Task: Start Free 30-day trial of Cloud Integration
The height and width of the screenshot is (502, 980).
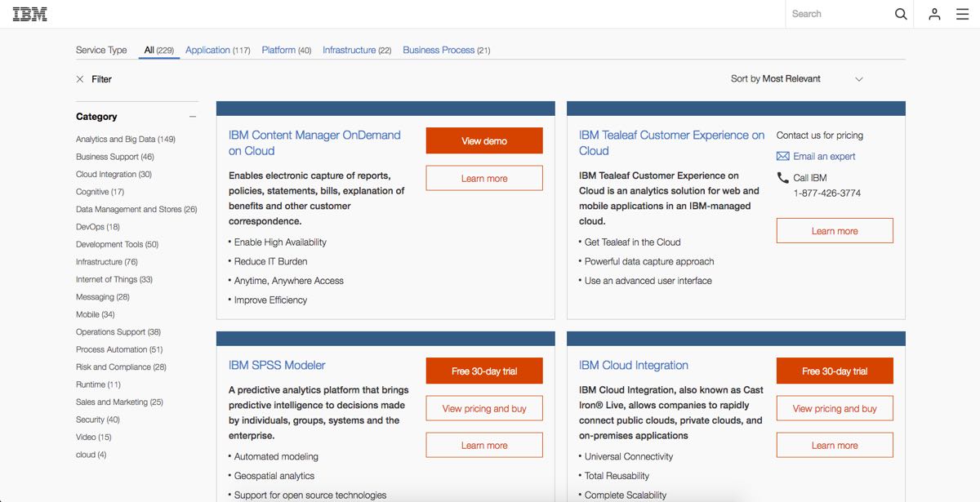Action: click(x=835, y=371)
